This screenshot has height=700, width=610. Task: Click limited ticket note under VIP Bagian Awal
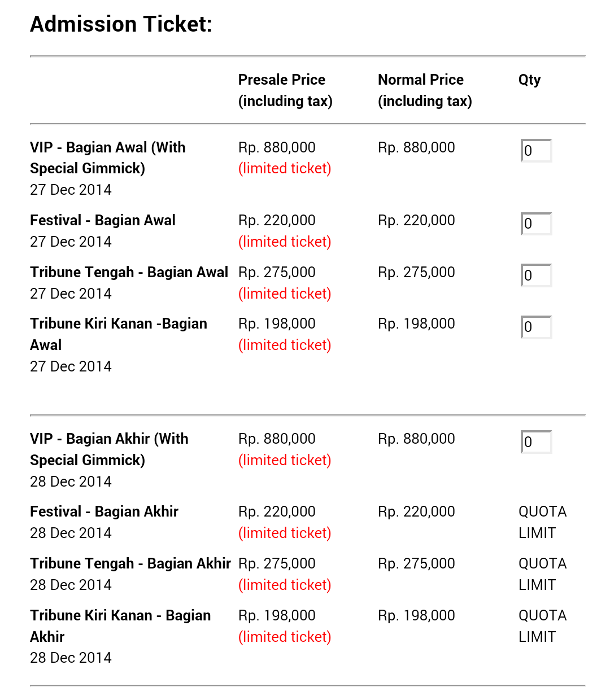[285, 168]
